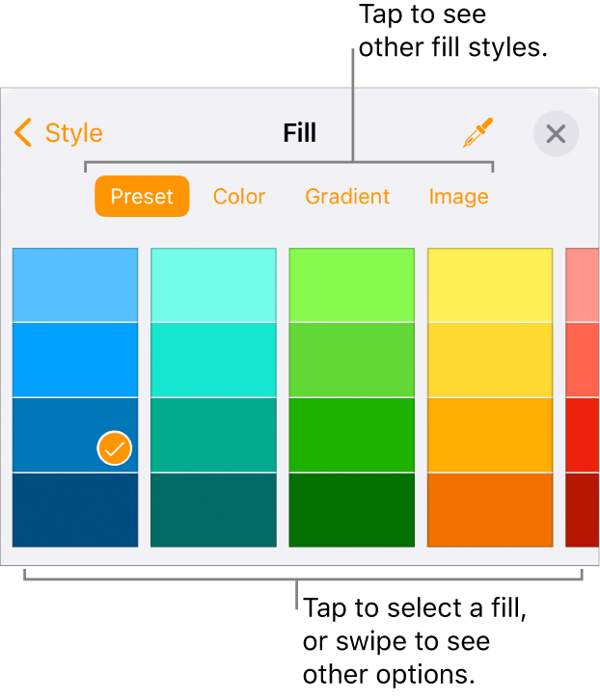Viewport: 600px width, 700px height.
Task: Tap the selected blue swatch with checkmark
Action: (x=75, y=435)
